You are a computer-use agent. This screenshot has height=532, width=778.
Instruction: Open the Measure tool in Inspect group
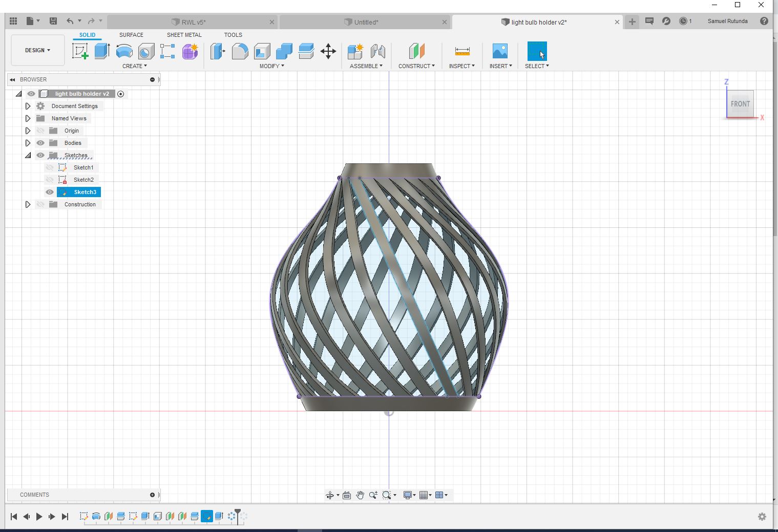(462, 51)
